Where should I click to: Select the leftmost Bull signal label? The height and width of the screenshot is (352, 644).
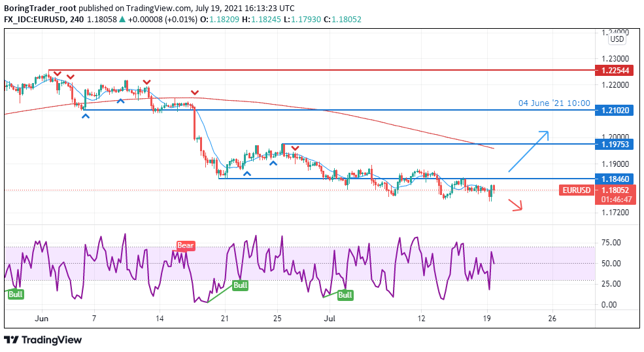tap(16, 294)
